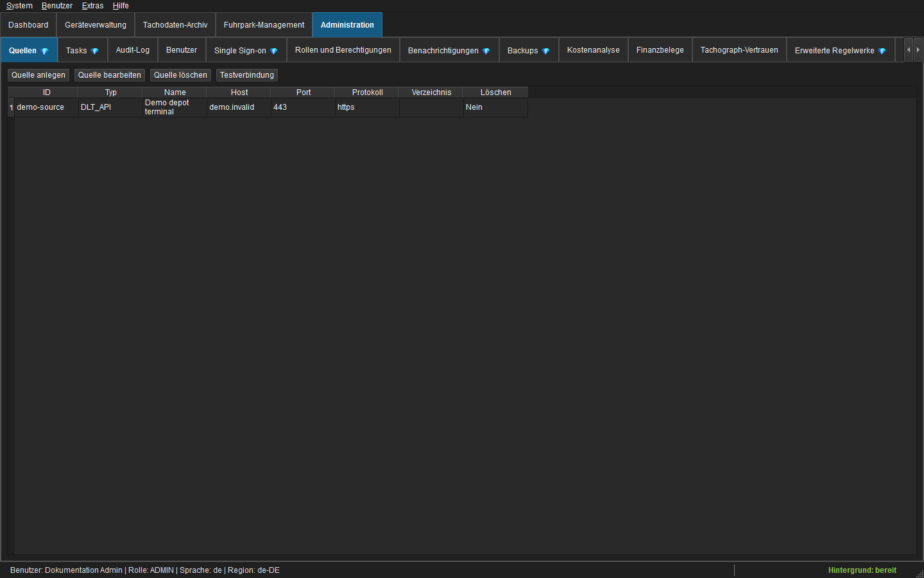The width and height of the screenshot is (924, 578).
Task: Open the Extras menu
Action: click(x=92, y=6)
